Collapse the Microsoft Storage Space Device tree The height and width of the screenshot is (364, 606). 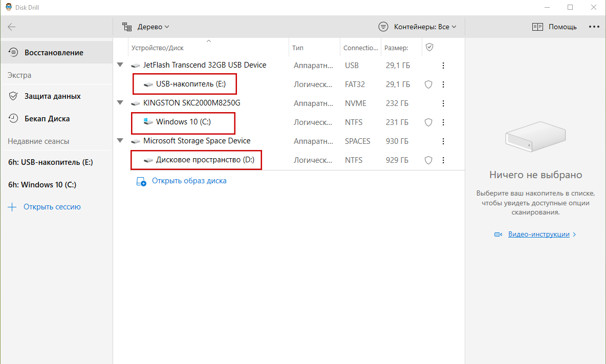point(120,141)
